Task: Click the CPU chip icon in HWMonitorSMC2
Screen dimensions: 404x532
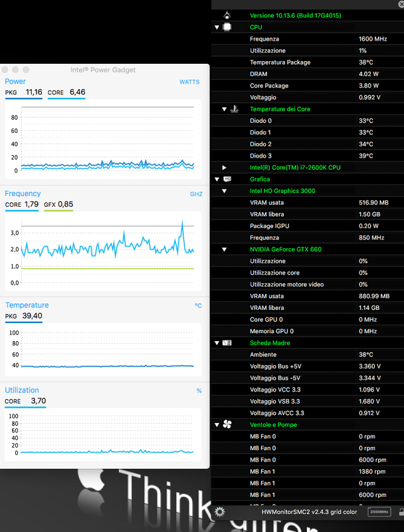Action: (x=227, y=27)
